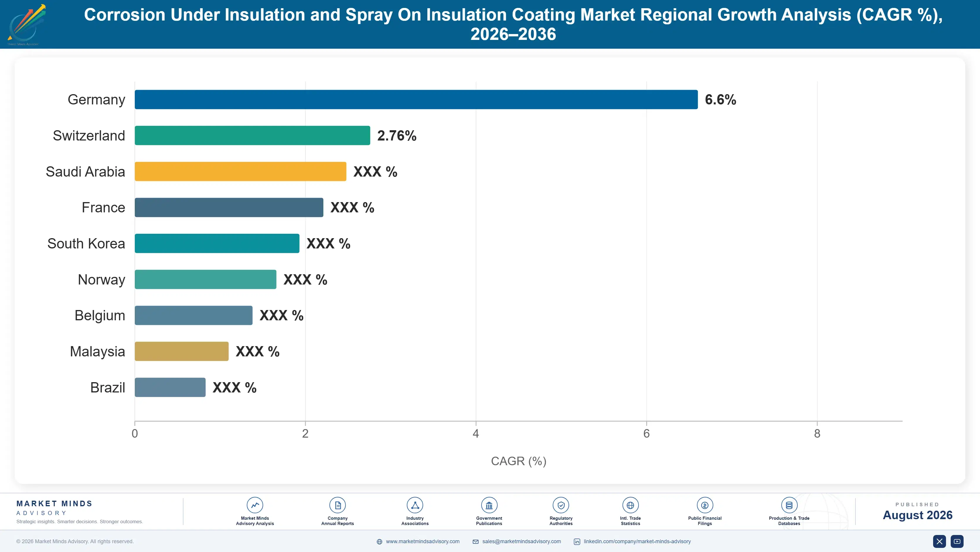Click the Regulatory Authorities shield icon
Image resolution: width=980 pixels, height=552 pixels.
click(561, 505)
